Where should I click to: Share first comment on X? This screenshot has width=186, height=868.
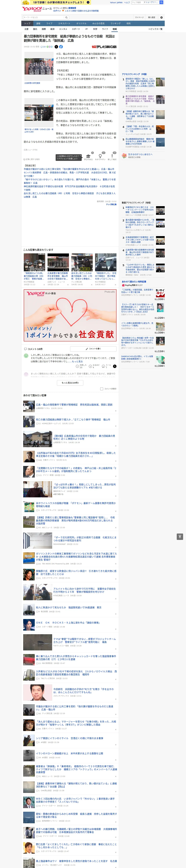click(115, 366)
